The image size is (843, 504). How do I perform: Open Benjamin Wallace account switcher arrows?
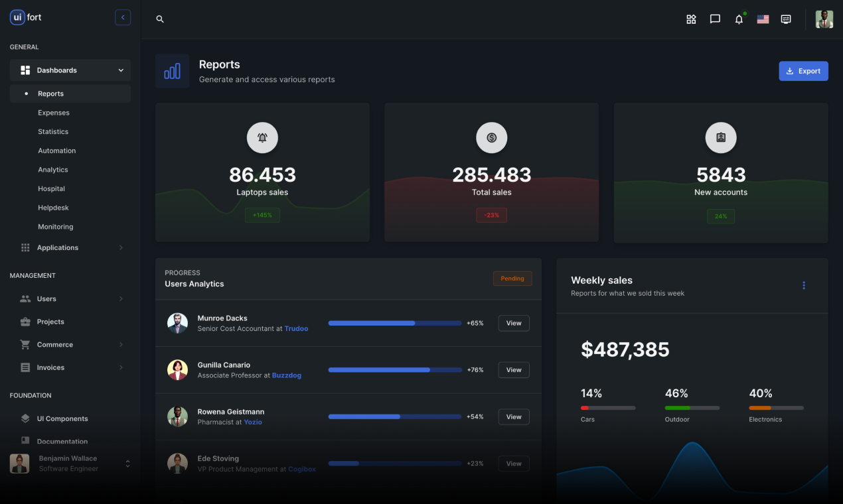pyautogui.click(x=127, y=464)
